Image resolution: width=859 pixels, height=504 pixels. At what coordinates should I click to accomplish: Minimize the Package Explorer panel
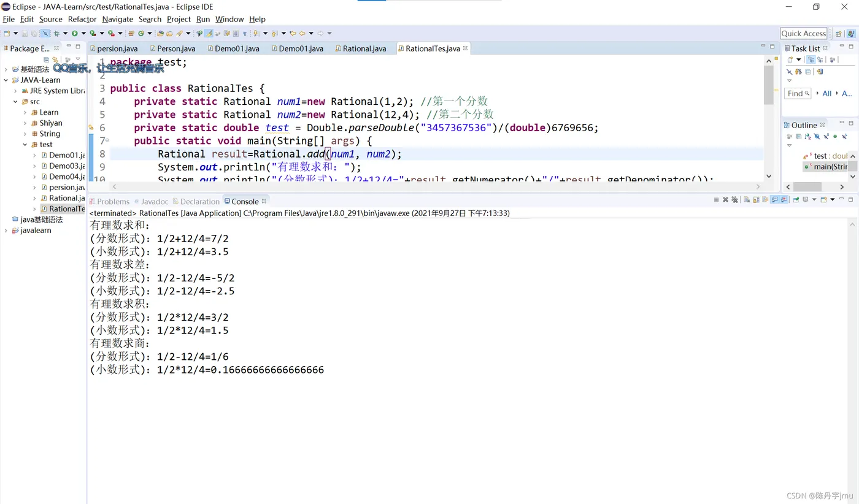pos(69,47)
